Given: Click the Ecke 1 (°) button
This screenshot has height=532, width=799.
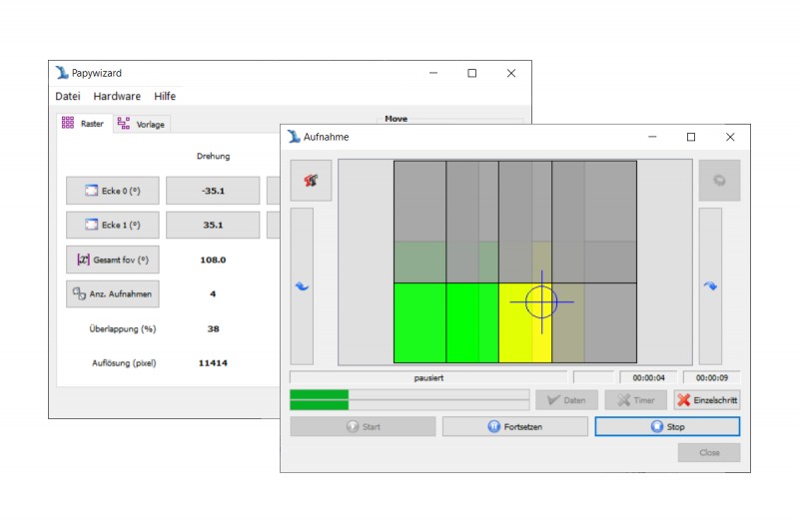Looking at the screenshot, I should click(x=112, y=225).
